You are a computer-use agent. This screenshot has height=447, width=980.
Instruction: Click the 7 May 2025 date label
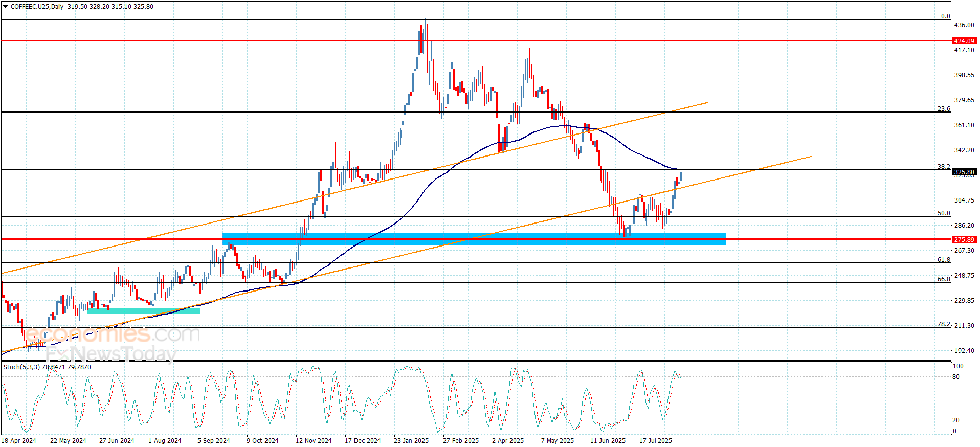[x=558, y=441]
